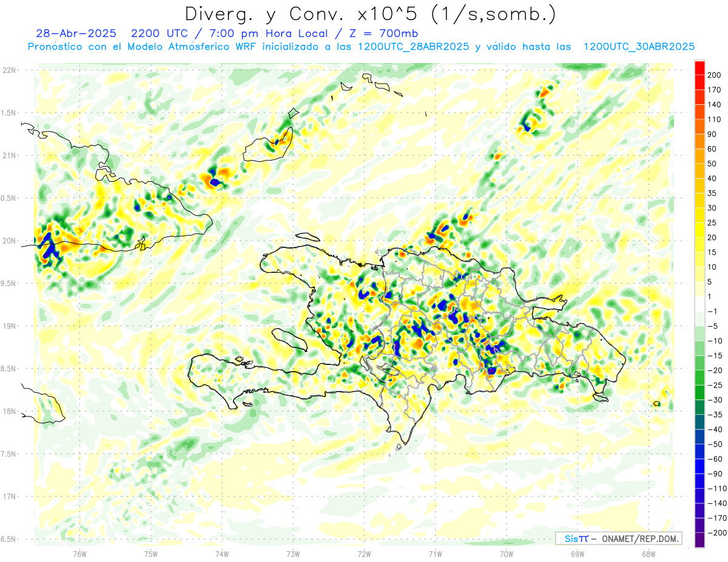This screenshot has width=728, height=562.
Task: Click the '-60' value on the color scale
Action: 714,459
